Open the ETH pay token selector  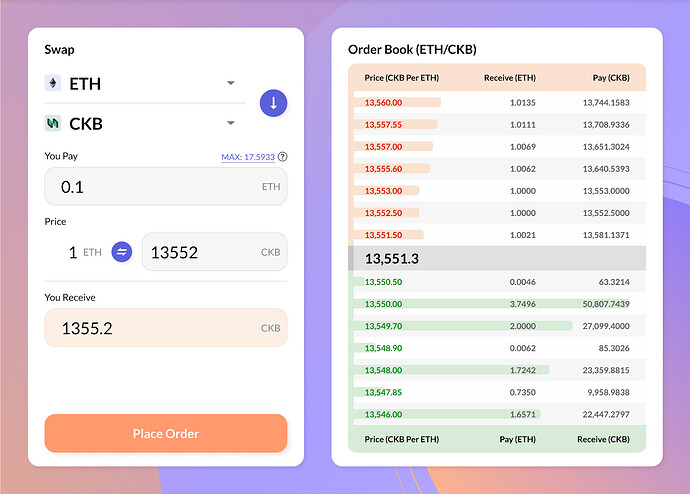[145, 84]
